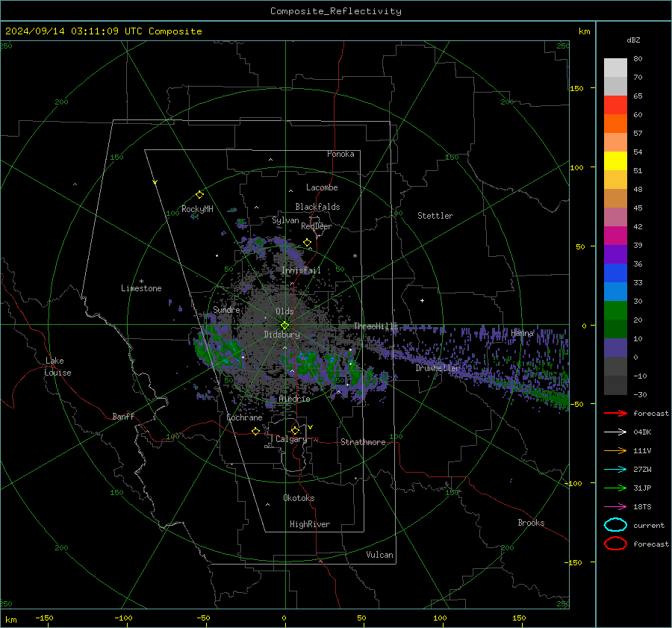Click the Vulcan town label

[x=379, y=555]
